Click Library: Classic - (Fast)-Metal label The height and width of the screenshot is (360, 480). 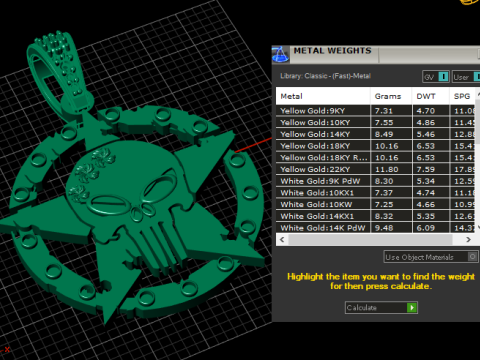click(x=325, y=76)
